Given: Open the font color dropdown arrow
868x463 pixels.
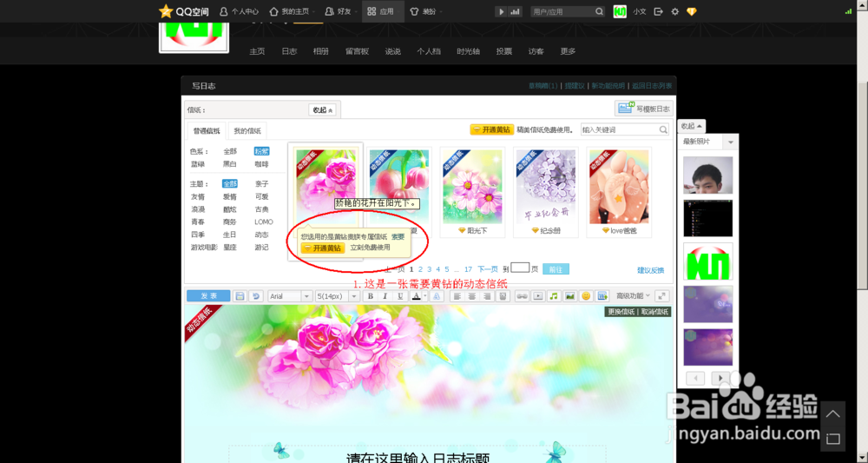Looking at the screenshot, I should click(425, 296).
